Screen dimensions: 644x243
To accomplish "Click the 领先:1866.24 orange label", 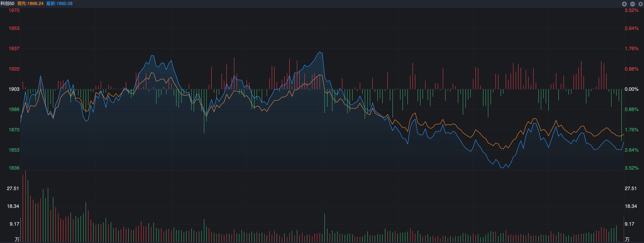I will click(30, 3).
